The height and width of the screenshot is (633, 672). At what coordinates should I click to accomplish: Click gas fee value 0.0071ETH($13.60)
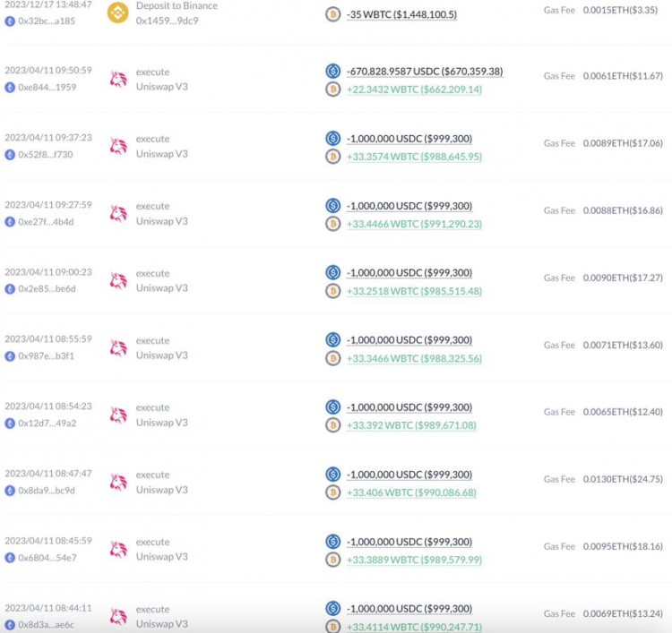623,346
